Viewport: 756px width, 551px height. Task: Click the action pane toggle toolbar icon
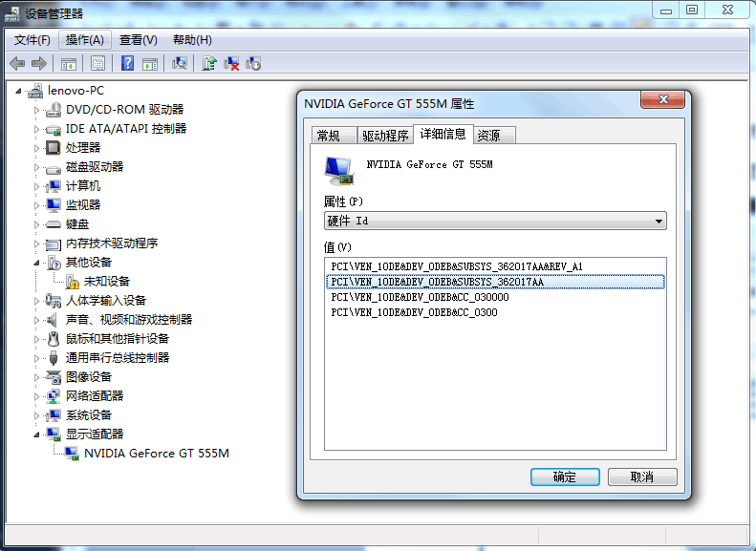[x=150, y=64]
